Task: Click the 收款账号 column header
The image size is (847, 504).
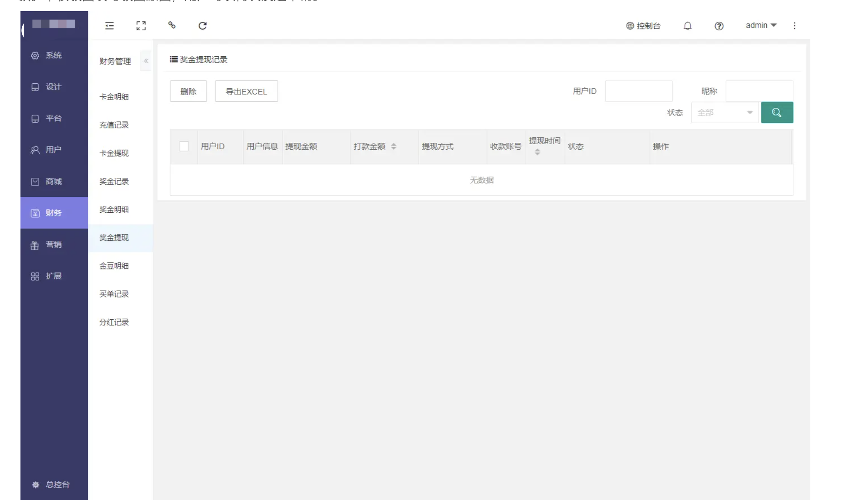Action: pos(506,146)
